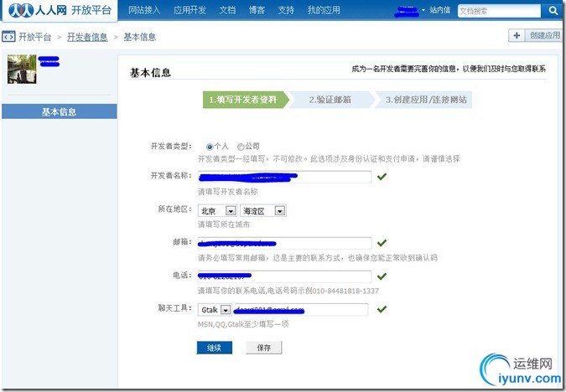The height and width of the screenshot is (392, 566).
Task: Click the green checkmark beside 电话 field
Action: [382, 276]
